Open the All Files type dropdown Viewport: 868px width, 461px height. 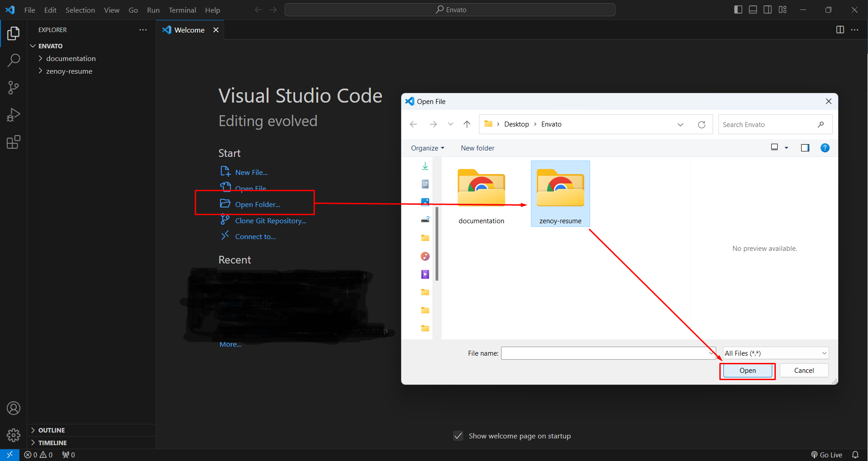tap(776, 353)
